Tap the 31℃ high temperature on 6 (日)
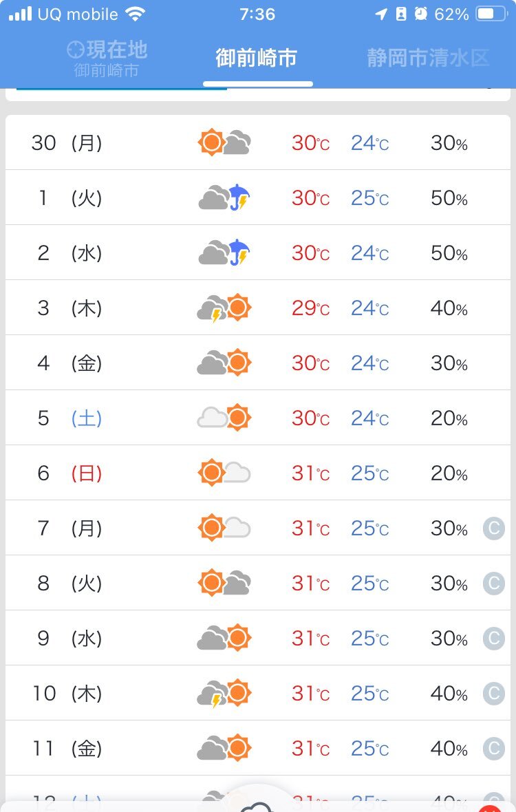 pos(310,473)
